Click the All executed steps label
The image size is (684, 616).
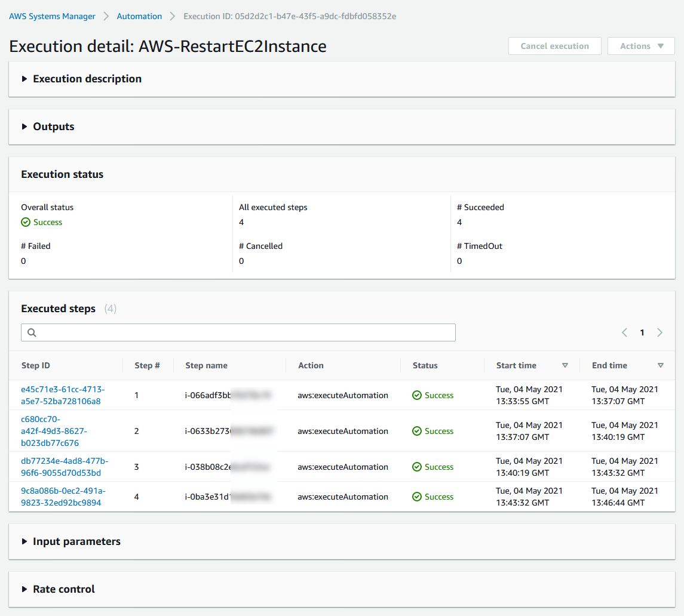pyautogui.click(x=273, y=208)
